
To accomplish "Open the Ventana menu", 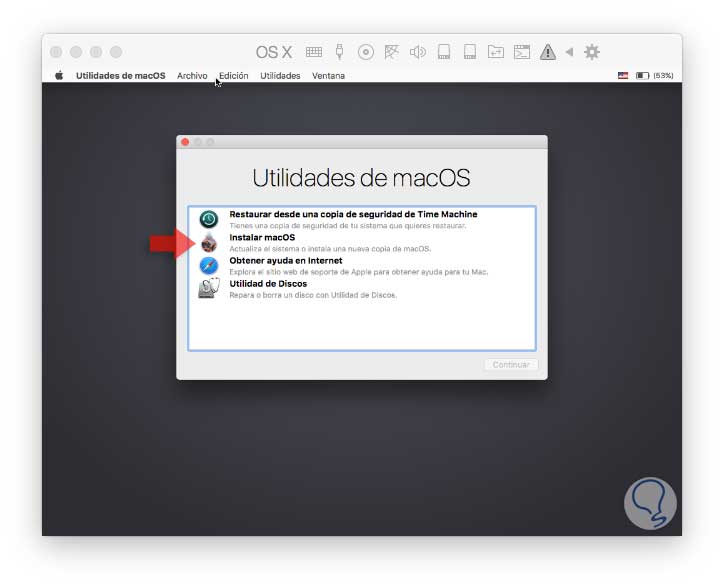I will pos(328,76).
